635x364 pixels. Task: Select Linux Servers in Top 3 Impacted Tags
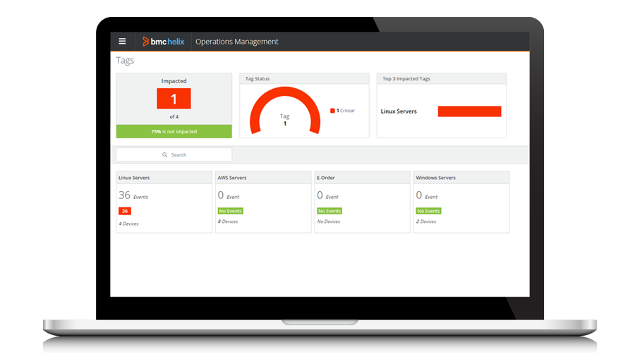click(x=399, y=111)
